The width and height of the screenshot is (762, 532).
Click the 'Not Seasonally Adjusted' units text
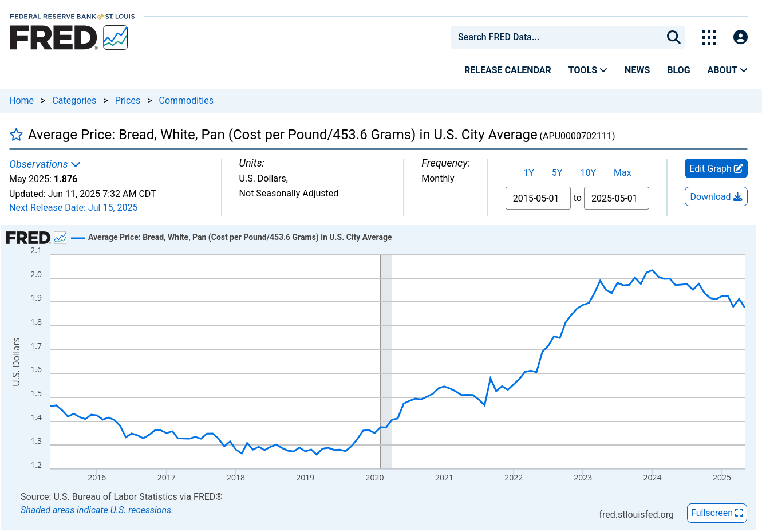(x=289, y=193)
